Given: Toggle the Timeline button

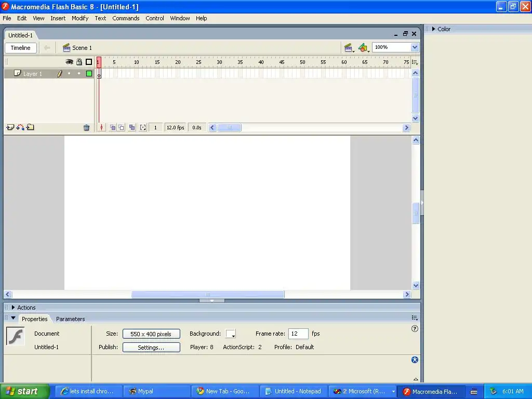Looking at the screenshot, I should coord(21,48).
